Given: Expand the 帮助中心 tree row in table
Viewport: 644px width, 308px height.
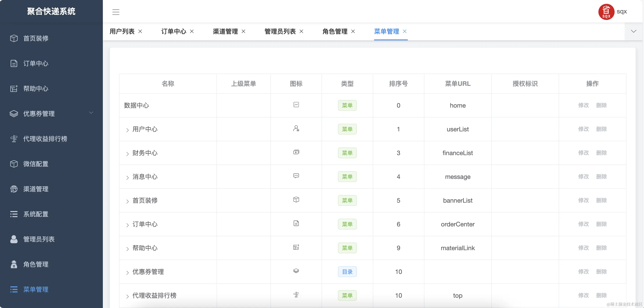Looking at the screenshot, I should pyautogui.click(x=127, y=249).
